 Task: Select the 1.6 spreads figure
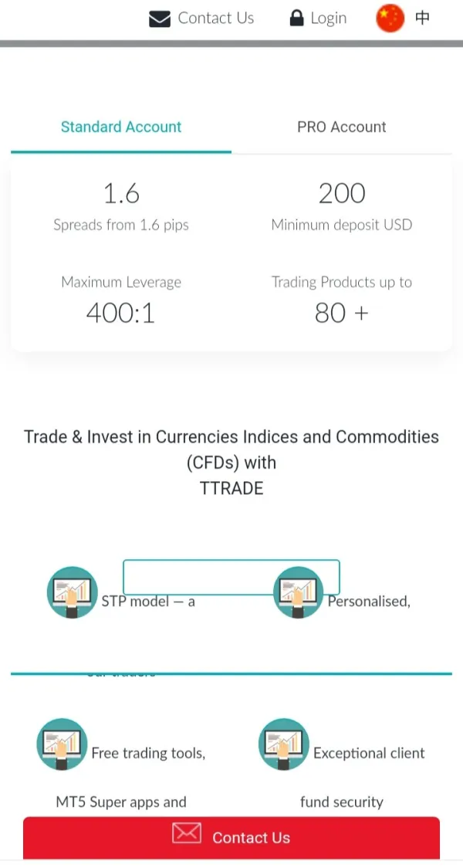tap(121, 194)
